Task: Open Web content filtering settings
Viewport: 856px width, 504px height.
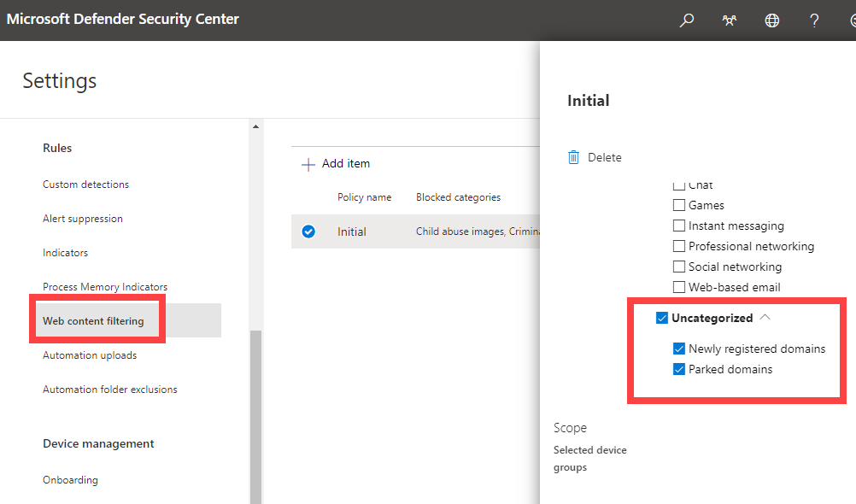Action: 93,321
